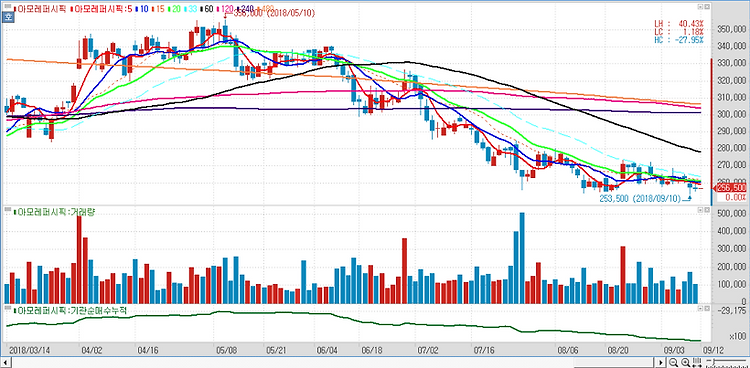The width and height of the screenshot is (750, 368).
Task: Click the current price tag 256,500
Action: coord(730,188)
